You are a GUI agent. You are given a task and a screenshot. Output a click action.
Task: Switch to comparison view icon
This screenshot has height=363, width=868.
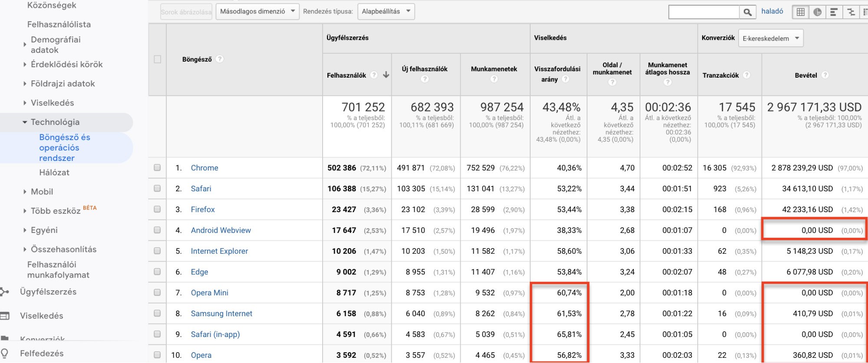(851, 12)
